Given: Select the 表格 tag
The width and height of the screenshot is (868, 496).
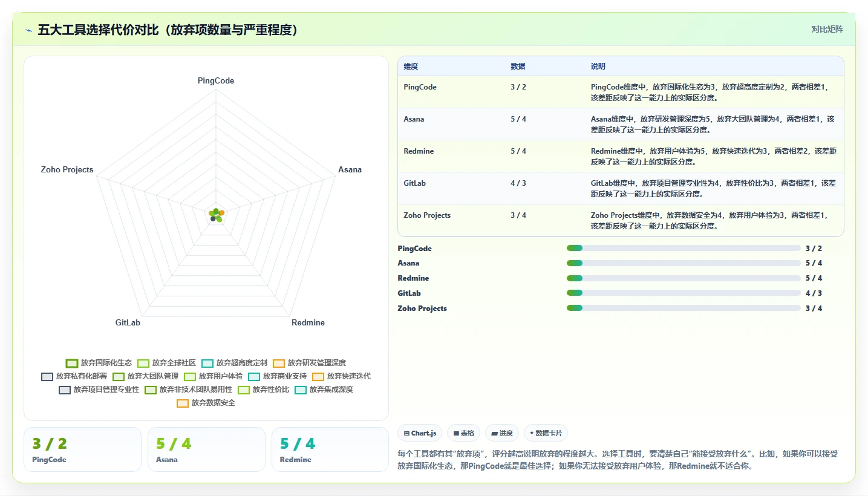Looking at the screenshot, I should coord(463,433).
